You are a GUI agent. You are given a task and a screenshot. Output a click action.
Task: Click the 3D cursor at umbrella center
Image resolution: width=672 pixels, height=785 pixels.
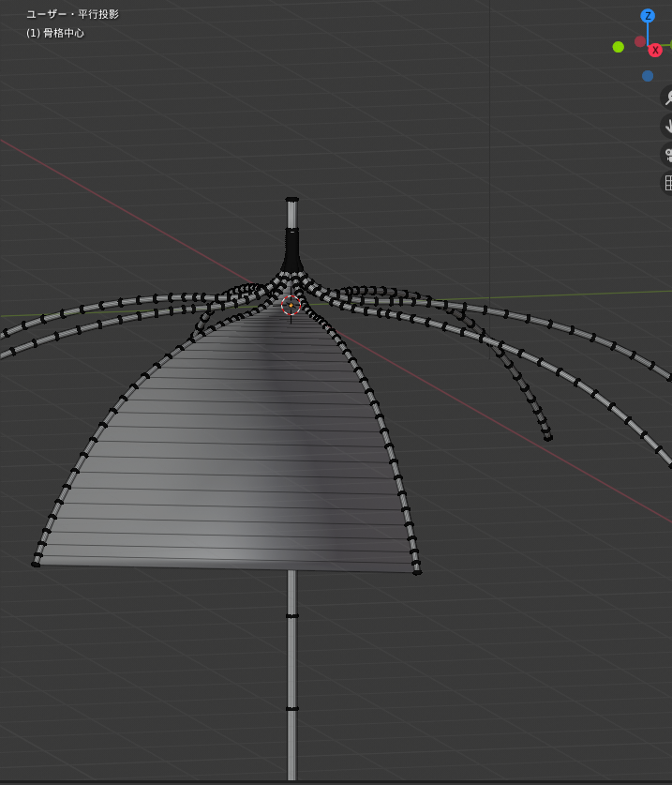point(291,305)
